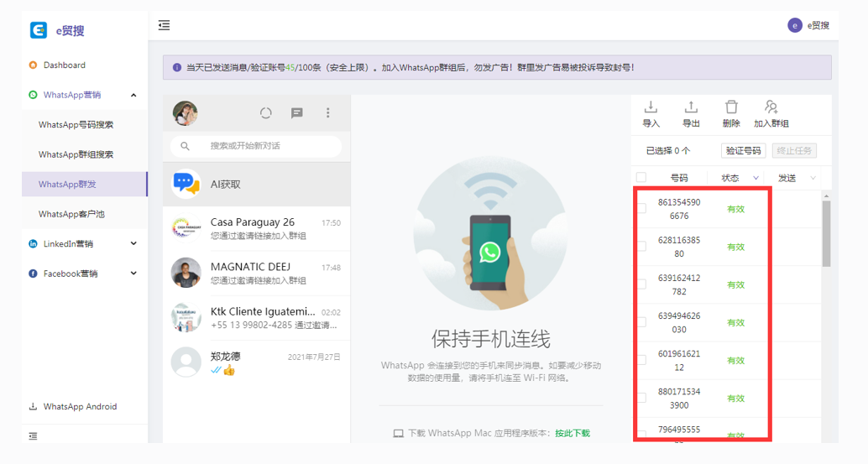The width and height of the screenshot is (868, 464).
Task: Check the box for number 639162412782
Action: (x=641, y=284)
